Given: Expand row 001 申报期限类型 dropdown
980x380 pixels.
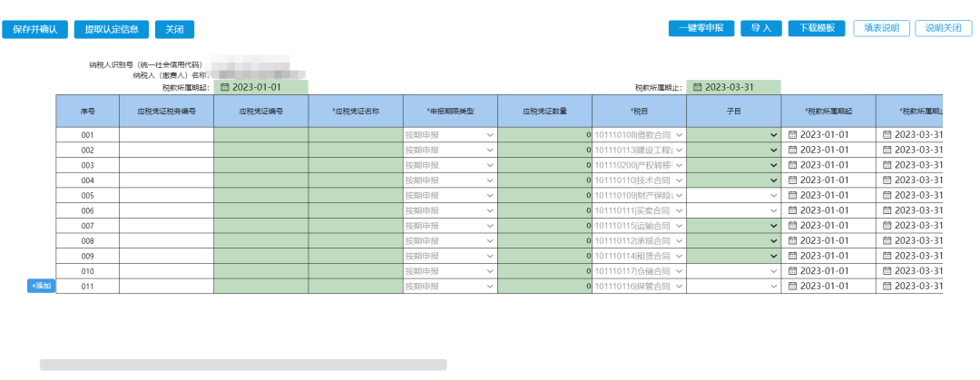Looking at the screenshot, I should click(490, 135).
